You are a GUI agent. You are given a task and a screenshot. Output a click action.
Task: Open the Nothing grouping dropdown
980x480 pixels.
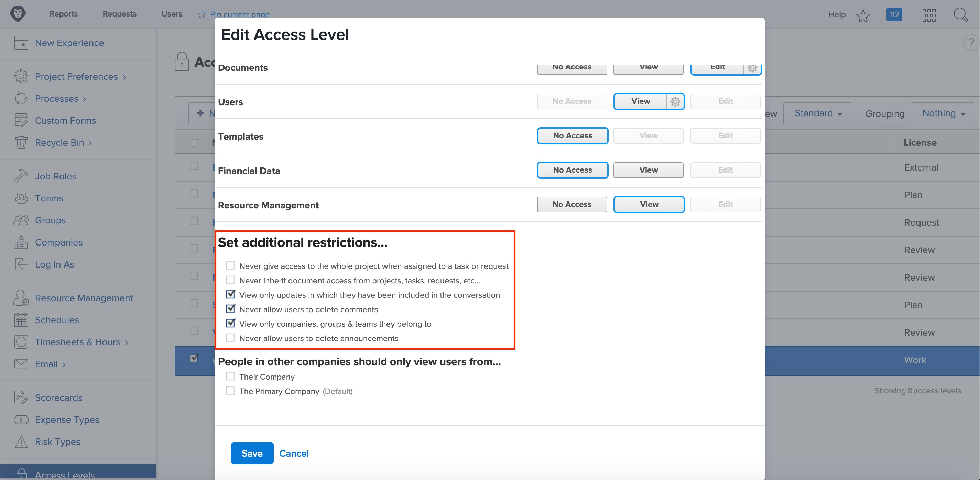pyautogui.click(x=942, y=113)
